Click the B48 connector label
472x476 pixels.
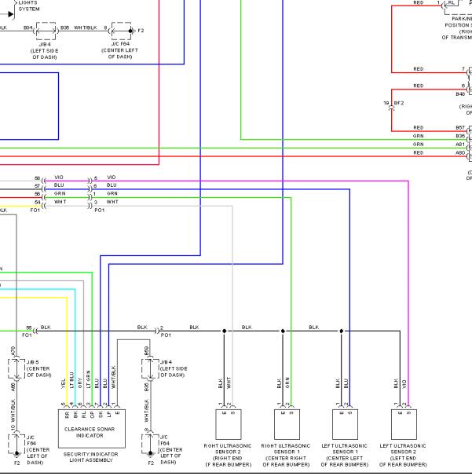click(460, 93)
